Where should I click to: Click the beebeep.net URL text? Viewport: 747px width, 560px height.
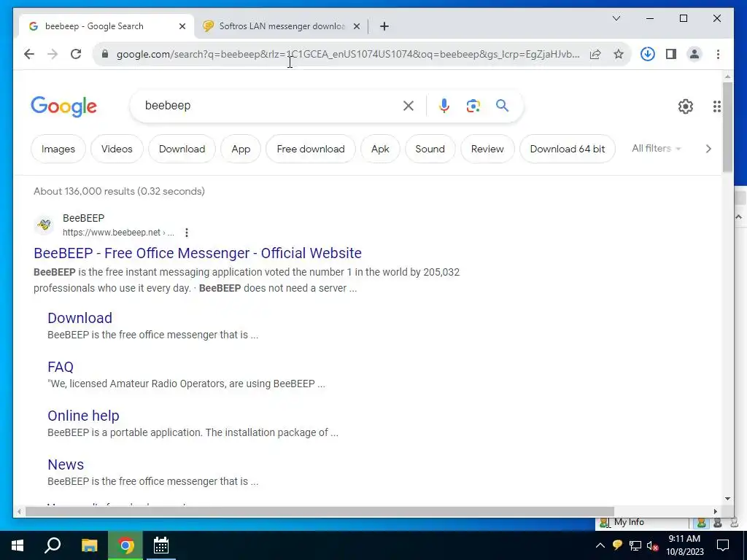(118, 233)
